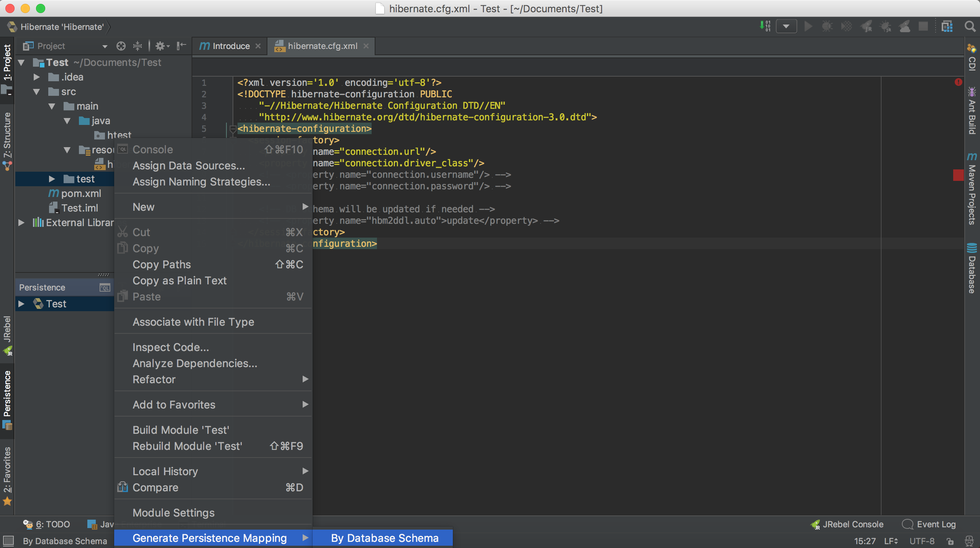Screen dimensions: 980x548
Task: Collapse the Test project root node
Action: tap(21, 62)
